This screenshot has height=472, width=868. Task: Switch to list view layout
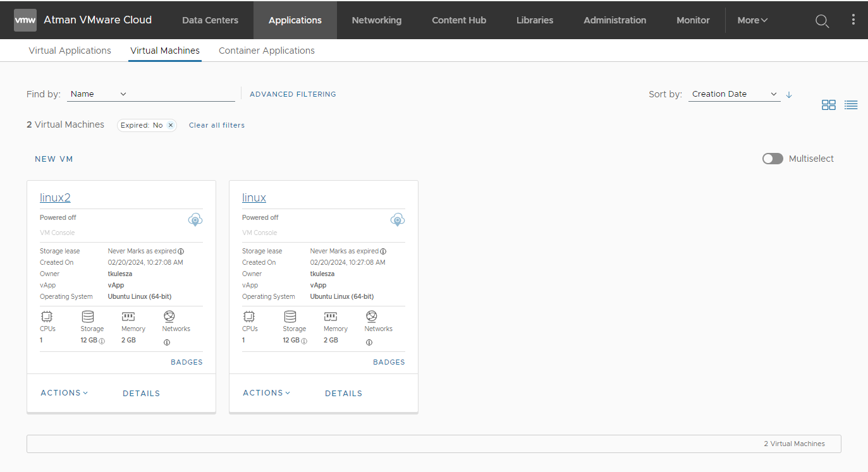tap(851, 105)
